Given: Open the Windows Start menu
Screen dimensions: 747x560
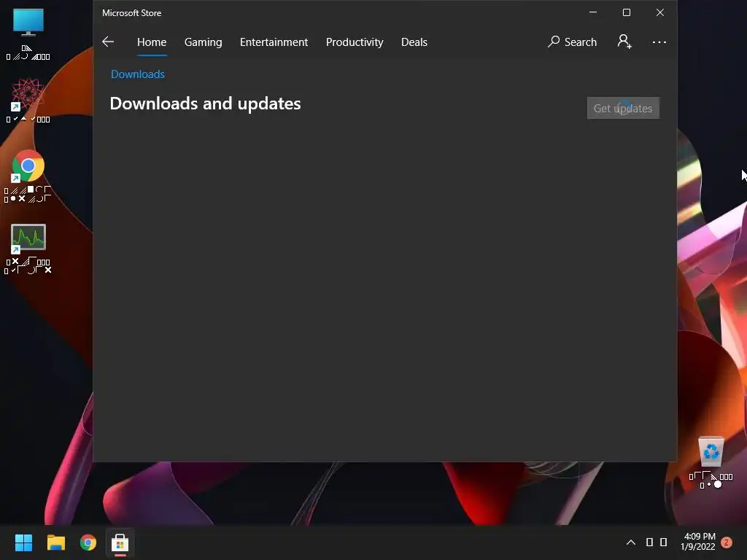Looking at the screenshot, I should 23,542.
